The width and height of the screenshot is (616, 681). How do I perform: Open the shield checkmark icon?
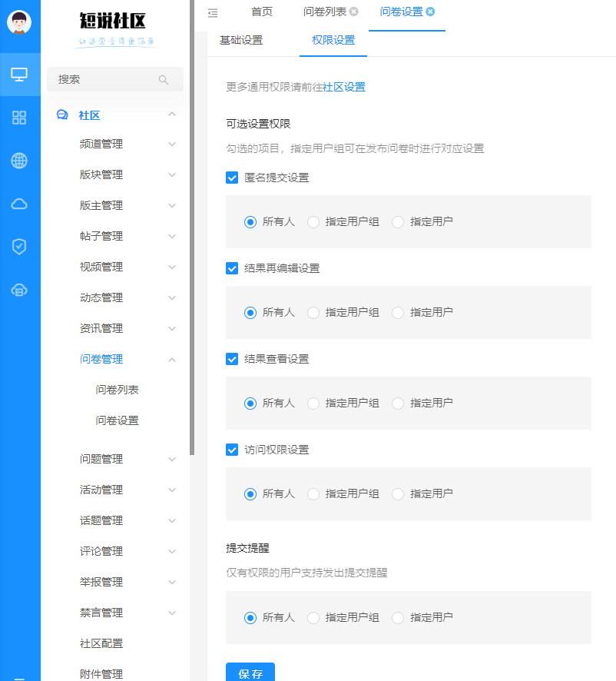19,246
